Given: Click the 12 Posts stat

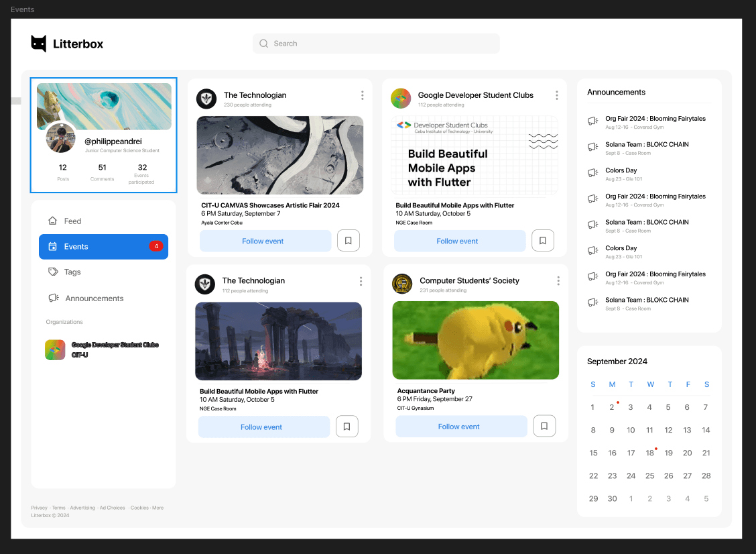Looking at the screenshot, I should (63, 172).
